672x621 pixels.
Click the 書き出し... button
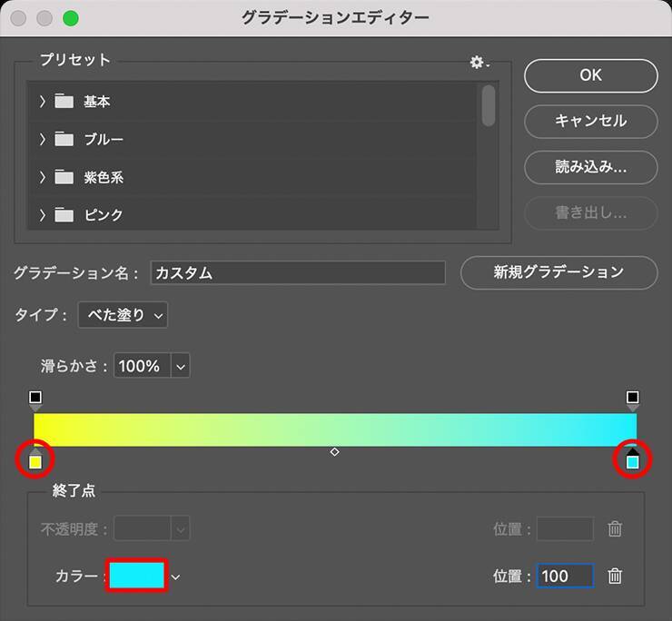pos(591,213)
